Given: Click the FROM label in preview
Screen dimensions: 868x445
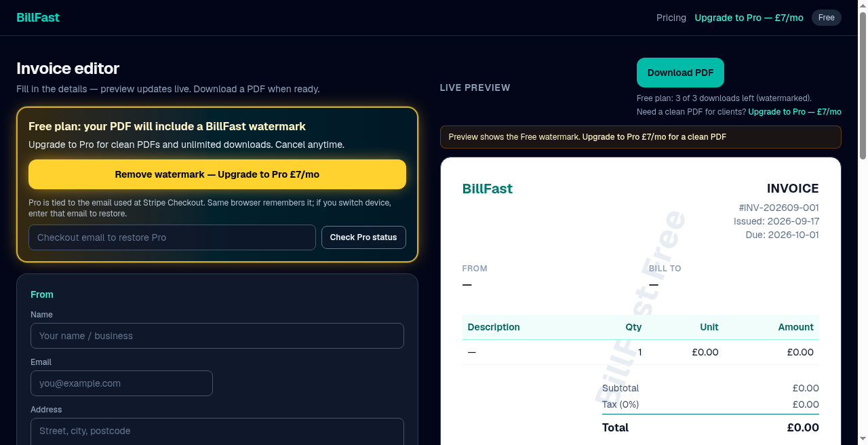Looking at the screenshot, I should click(475, 269).
